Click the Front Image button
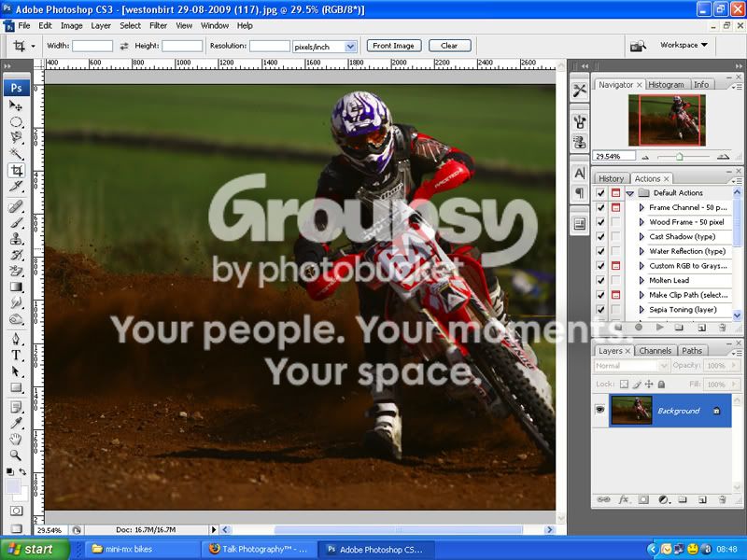Screen dimensions: 747x560 [x=393, y=46]
